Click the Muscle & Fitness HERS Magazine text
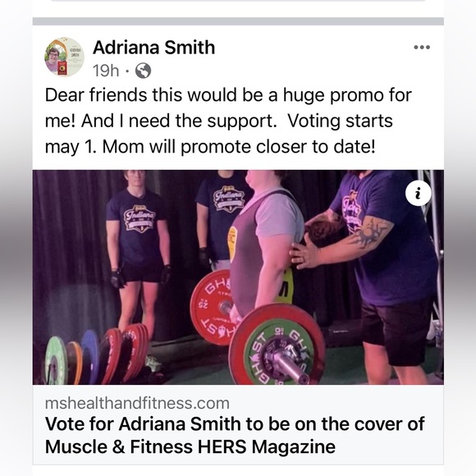 190,447
